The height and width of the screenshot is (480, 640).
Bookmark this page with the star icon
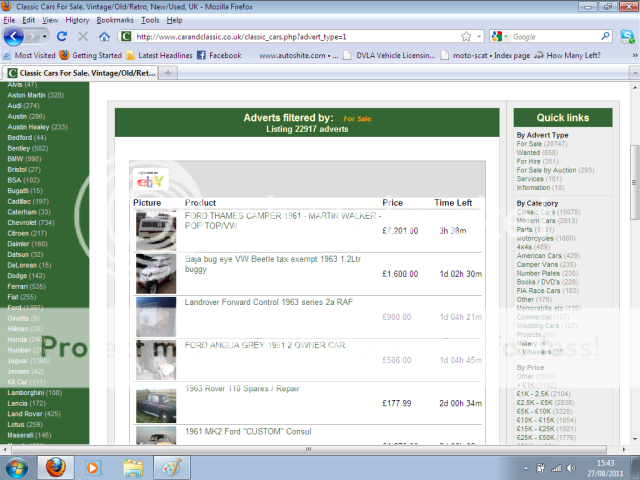(466, 36)
